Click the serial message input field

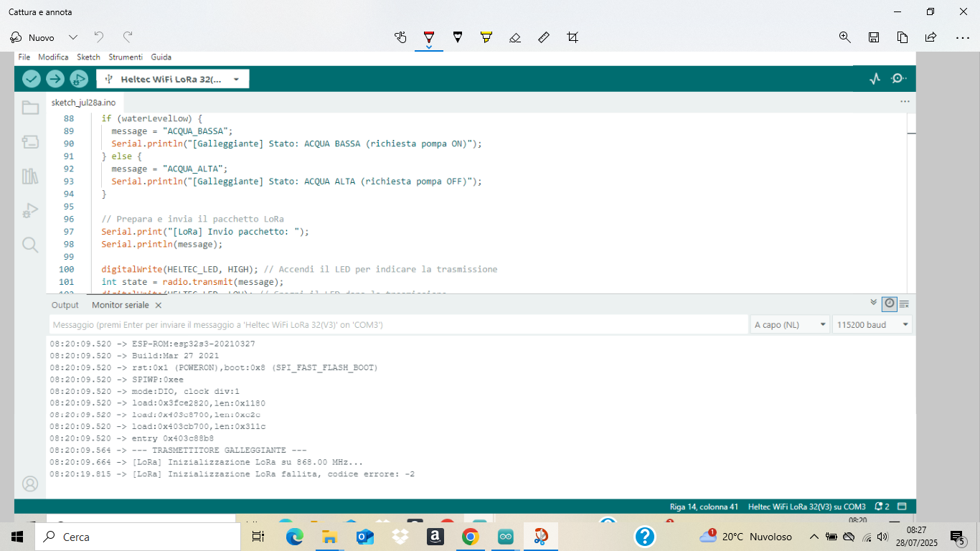398,325
